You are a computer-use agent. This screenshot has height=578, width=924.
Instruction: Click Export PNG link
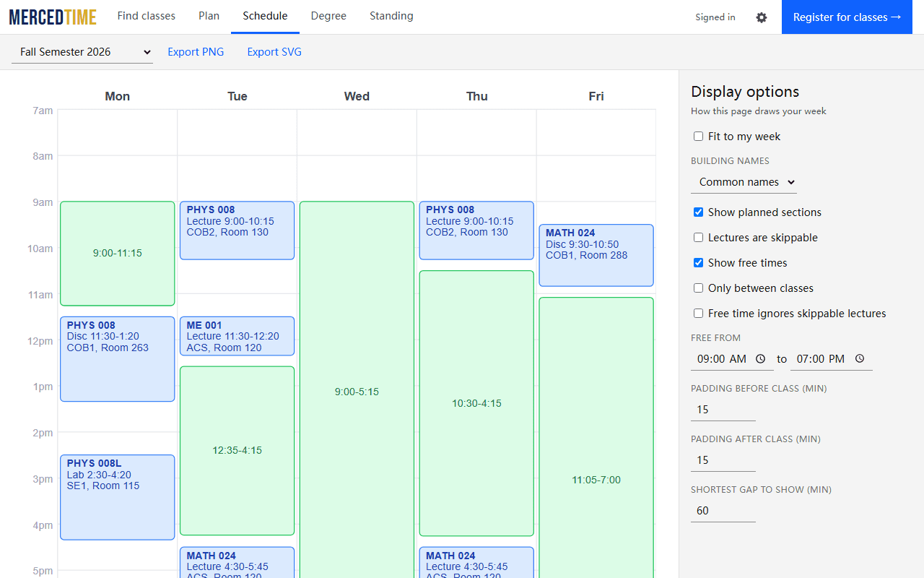point(196,52)
